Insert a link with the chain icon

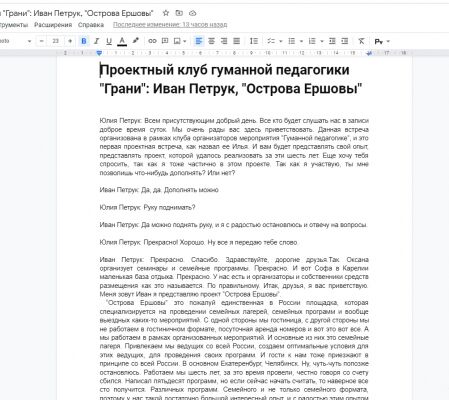coord(152,41)
